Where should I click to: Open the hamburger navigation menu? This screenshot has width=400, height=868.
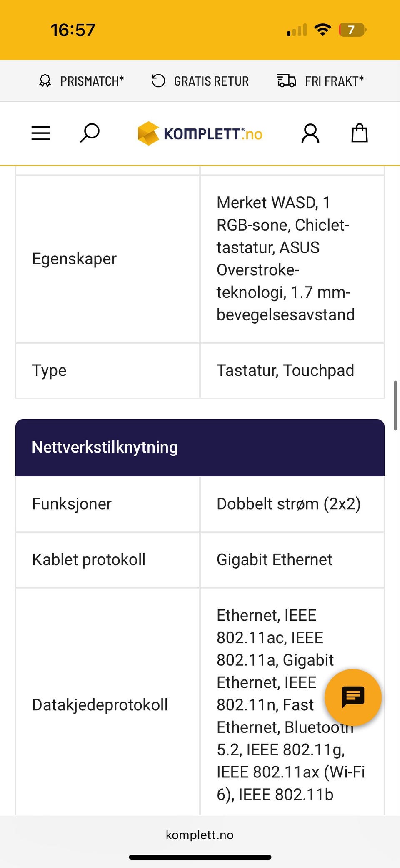pos(41,133)
